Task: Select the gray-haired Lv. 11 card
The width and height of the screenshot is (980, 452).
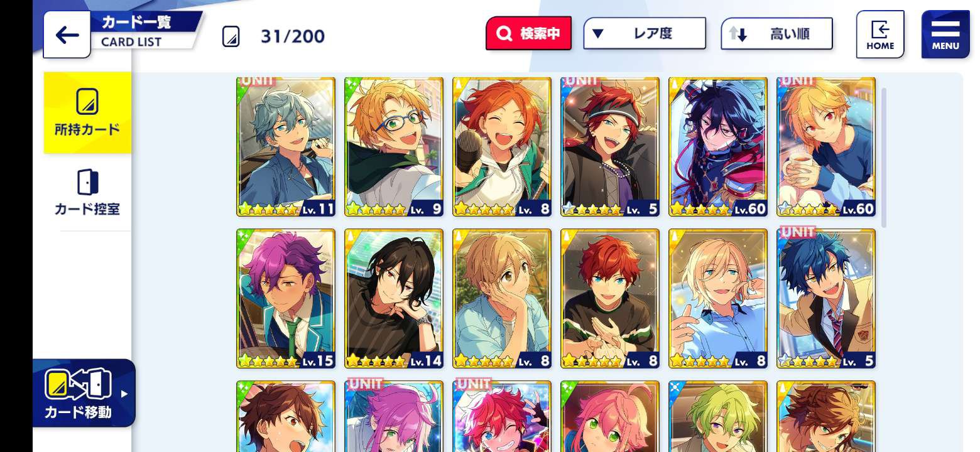Action: pos(286,147)
